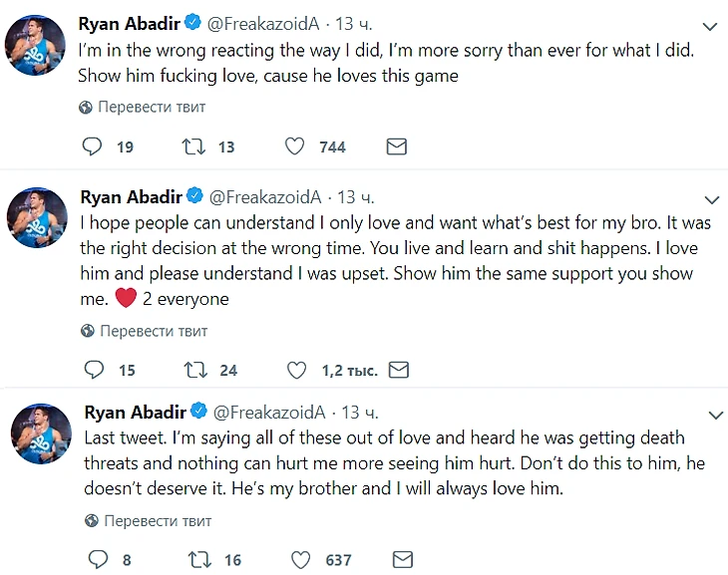The width and height of the screenshot is (728, 575).
Task: Open the @FreakazoidA handle on the last tweet
Action: pyautogui.click(x=269, y=412)
